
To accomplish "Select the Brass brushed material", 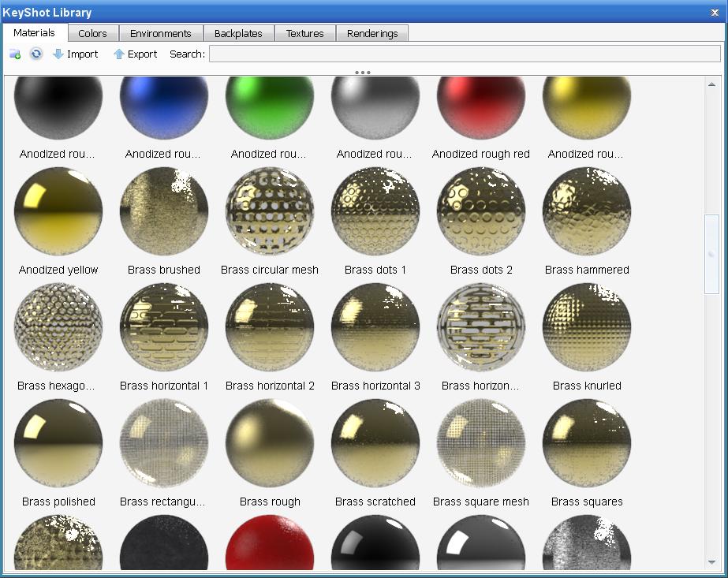I will tap(164, 212).
